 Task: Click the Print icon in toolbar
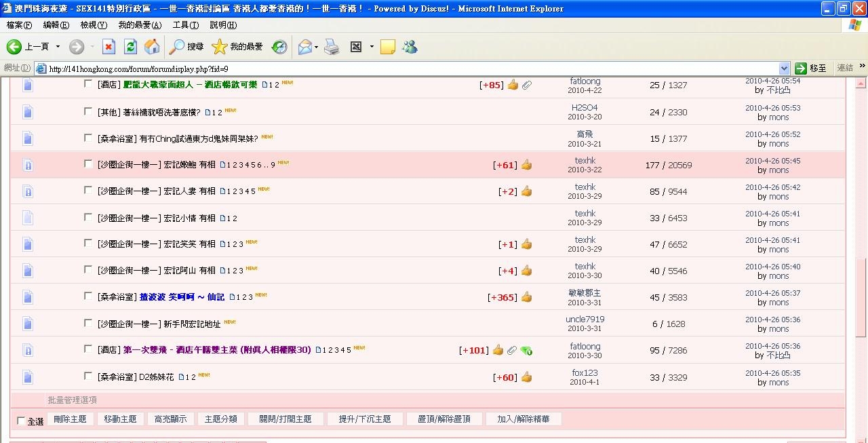(332, 47)
